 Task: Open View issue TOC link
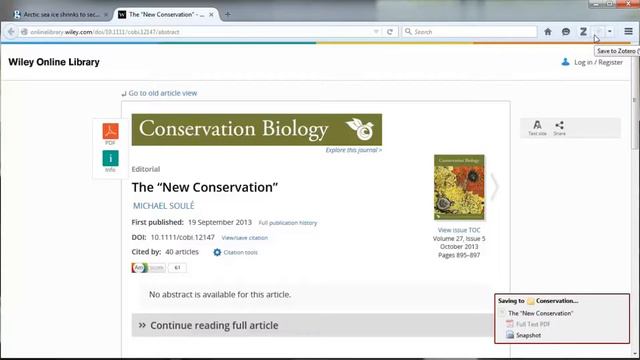click(459, 230)
